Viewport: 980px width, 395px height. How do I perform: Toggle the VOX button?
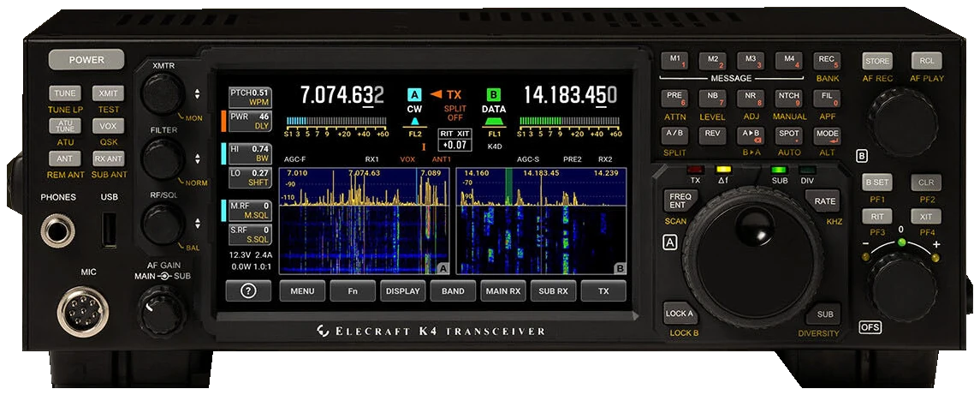point(108,126)
